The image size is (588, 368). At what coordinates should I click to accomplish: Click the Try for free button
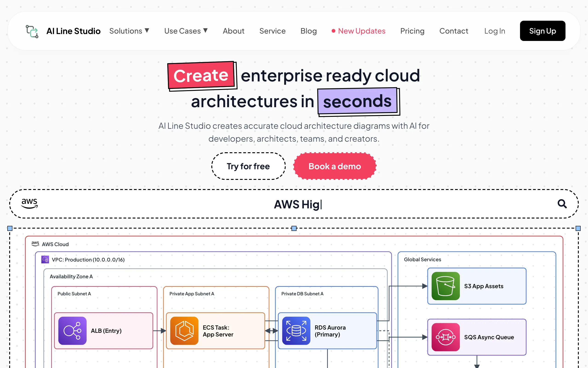(x=248, y=166)
